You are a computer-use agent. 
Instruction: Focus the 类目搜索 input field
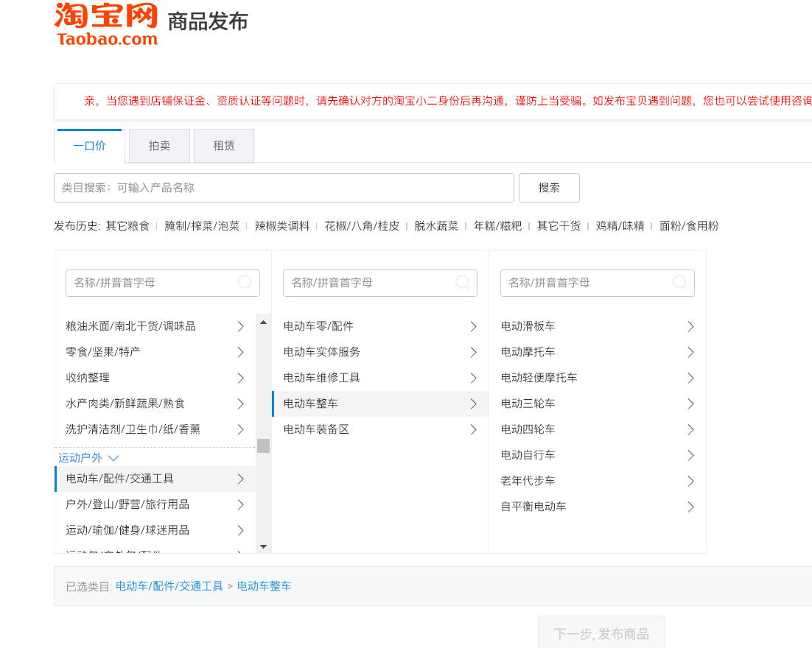[284, 188]
